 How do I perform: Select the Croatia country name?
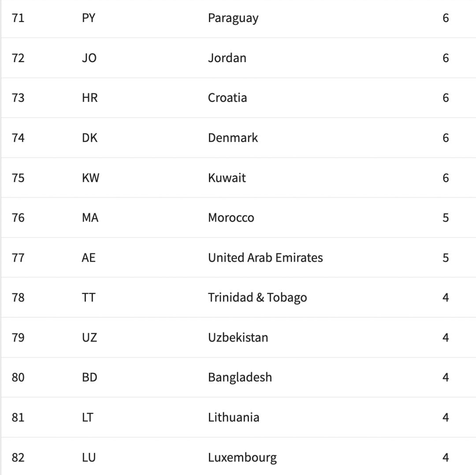point(227,98)
